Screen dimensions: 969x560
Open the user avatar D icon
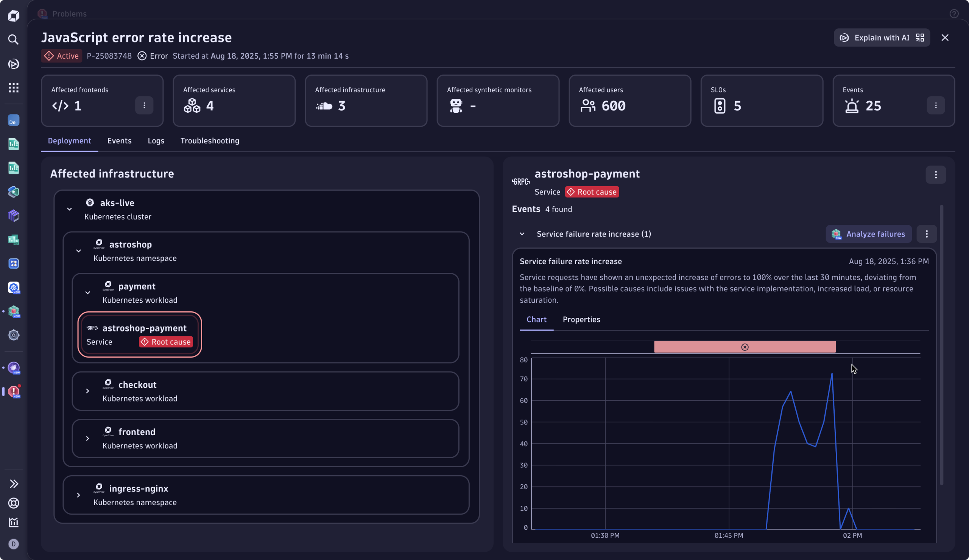14,544
